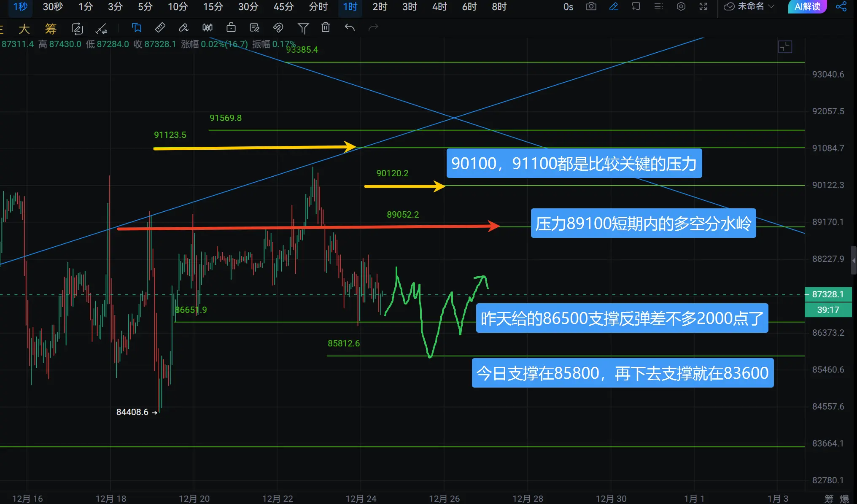Open the filter funnel tool
This screenshot has width=857, height=504.
click(x=303, y=28)
